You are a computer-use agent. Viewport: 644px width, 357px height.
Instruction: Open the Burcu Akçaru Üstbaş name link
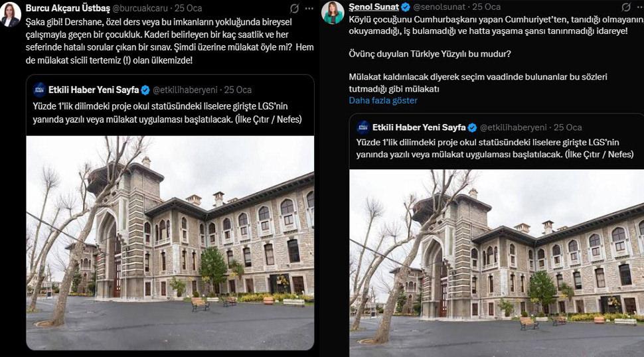pos(68,8)
